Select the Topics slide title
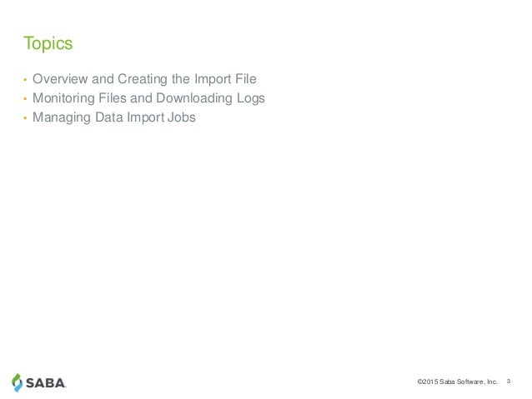This screenshot has width=532, height=399. pyautogui.click(x=48, y=43)
